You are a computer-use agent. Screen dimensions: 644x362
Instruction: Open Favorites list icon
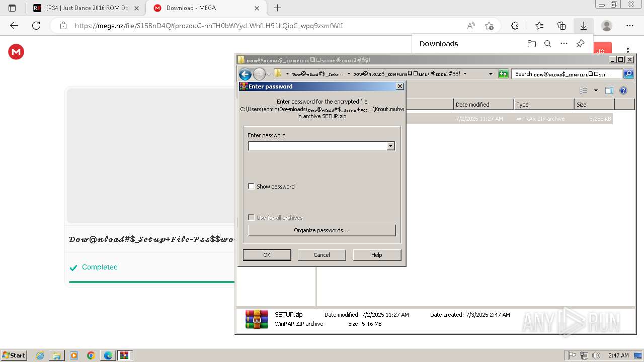539,26
